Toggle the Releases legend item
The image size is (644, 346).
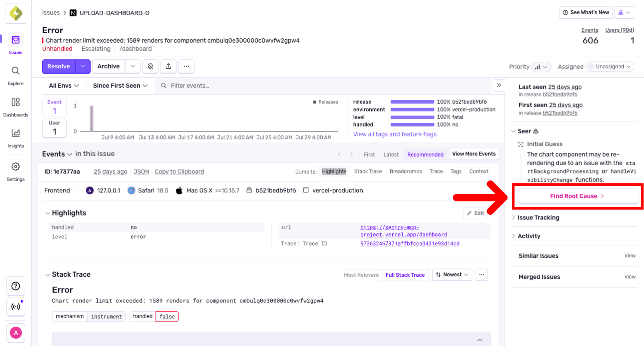326,102
